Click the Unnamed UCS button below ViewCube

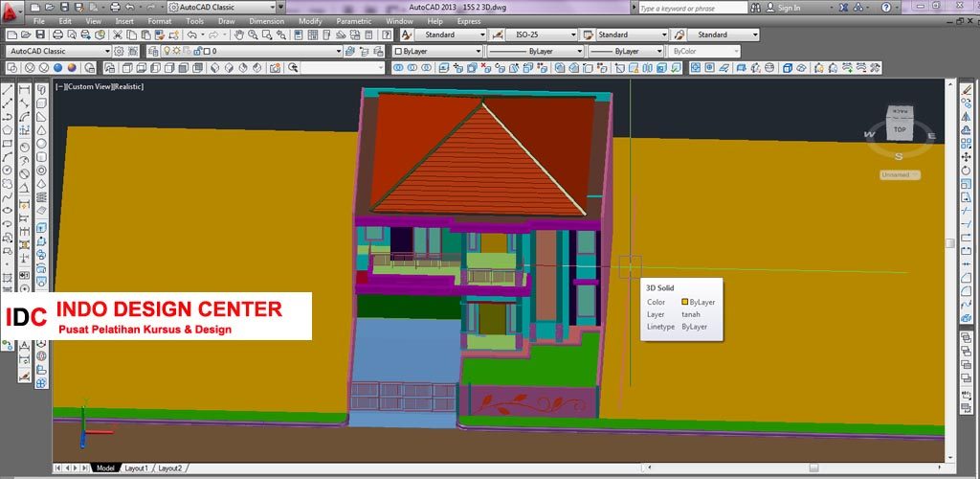(x=900, y=175)
